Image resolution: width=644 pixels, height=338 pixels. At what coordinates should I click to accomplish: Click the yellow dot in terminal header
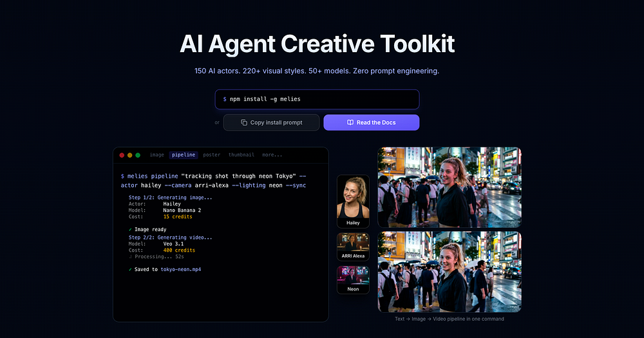click(130, 155)
